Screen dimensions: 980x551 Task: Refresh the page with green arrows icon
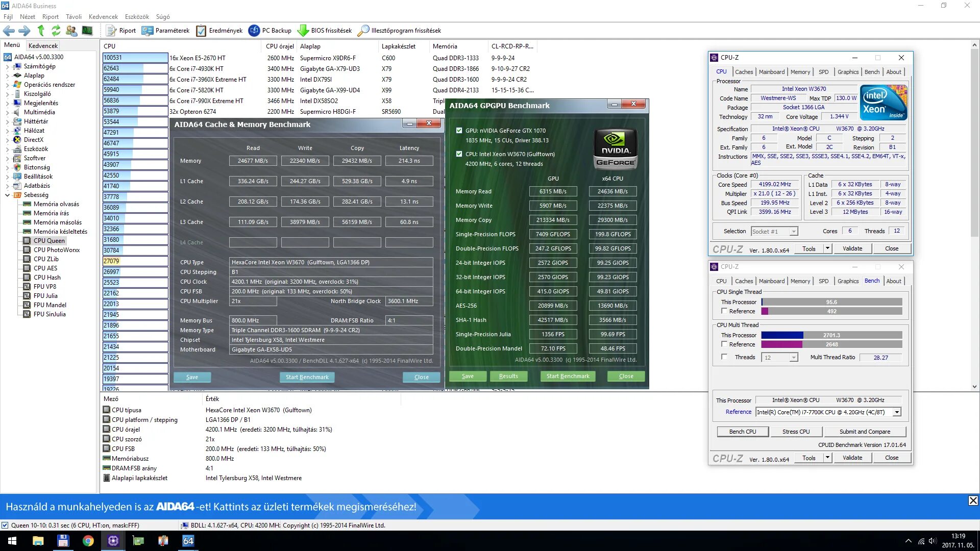point(56,31)
